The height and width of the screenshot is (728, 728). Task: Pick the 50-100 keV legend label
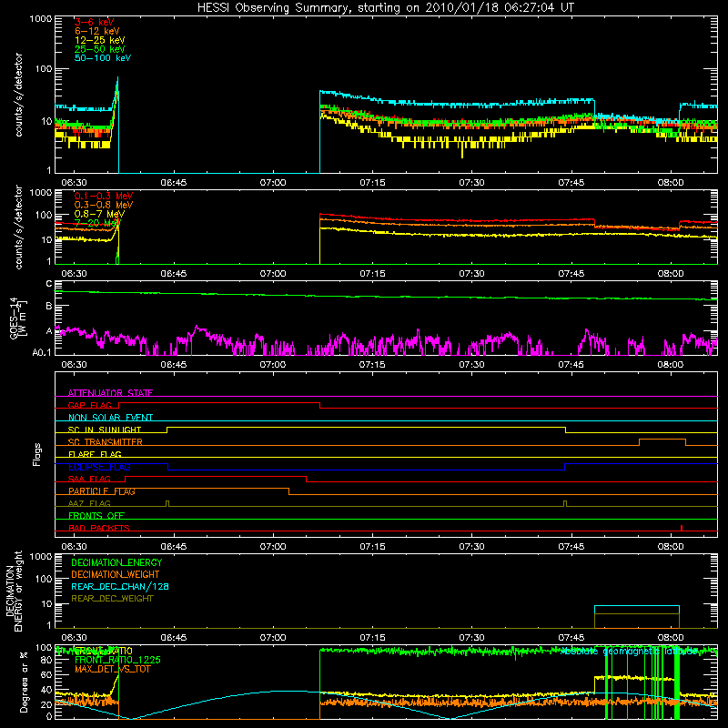coord(103,58)
